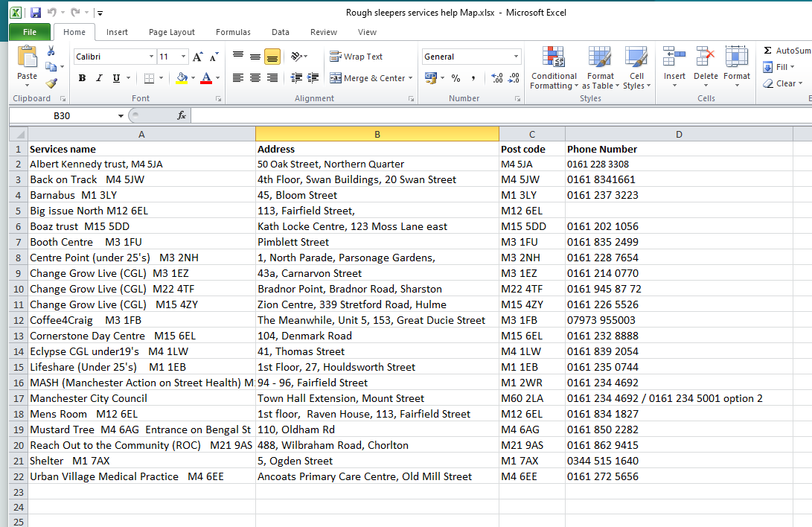The image size is (812, 527).
Task: Increase font size with Grow Font
Action: click(197, 57)
